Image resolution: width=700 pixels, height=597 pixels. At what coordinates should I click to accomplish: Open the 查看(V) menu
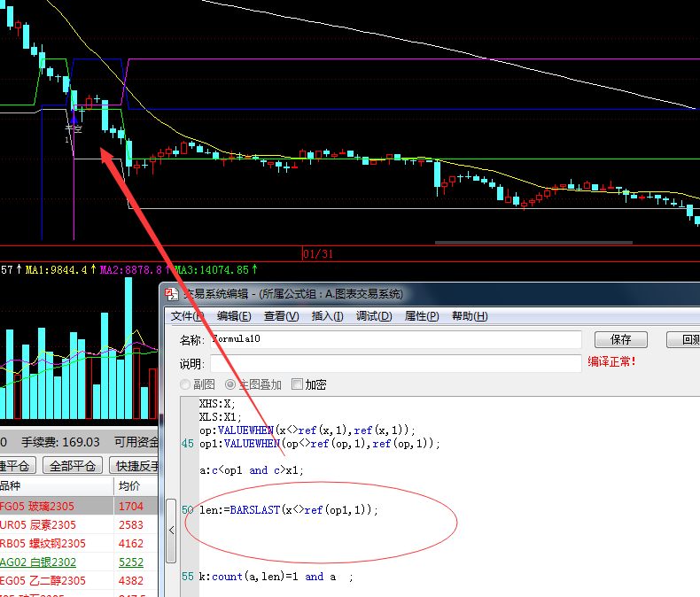(281, 316)
